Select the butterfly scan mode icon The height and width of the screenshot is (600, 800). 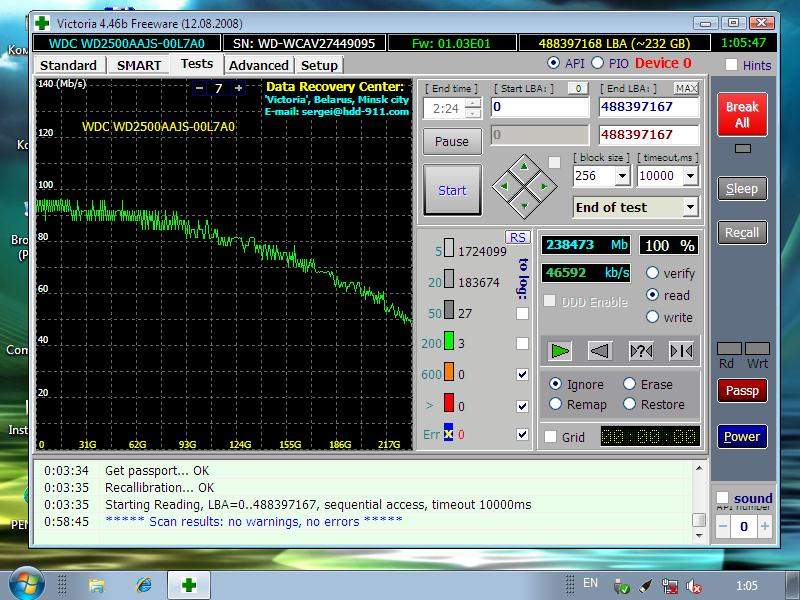[681, 350]
